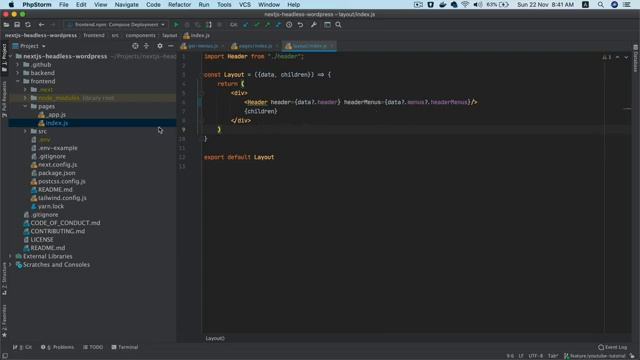This screenshot has height=360, width=640.
Task: Click the Git commit checkmark icon
Action: pyautogui.click(x=257, y=25)
